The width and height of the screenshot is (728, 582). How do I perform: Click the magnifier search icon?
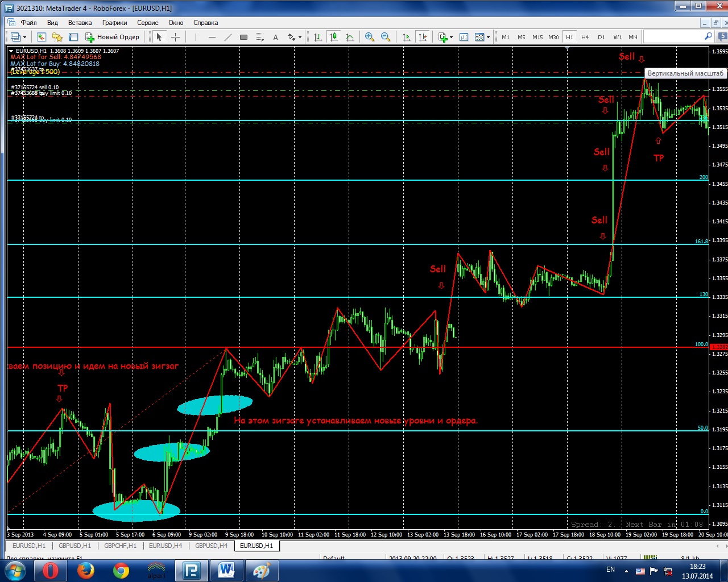pyautogui.click(x=708, y=36)
